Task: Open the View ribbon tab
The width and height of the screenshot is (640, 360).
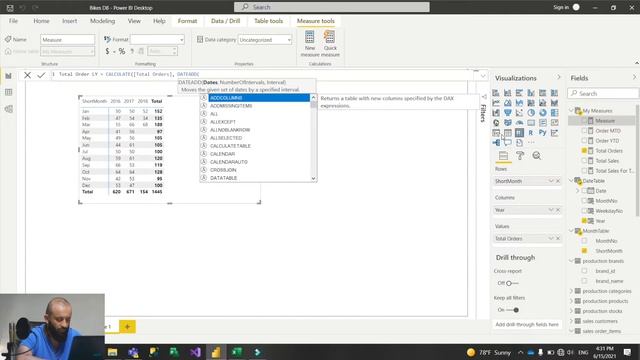Action: pyautogui.click(x=134, y=21)
